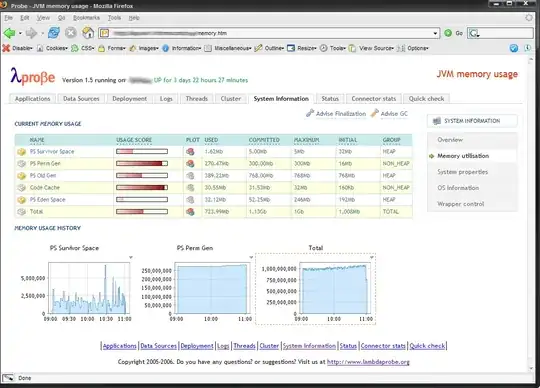Image resolution: width=540 pixels, height=388 pixels.
Task: Open OS information in the sidebar
Action: [x=458, y=188]
